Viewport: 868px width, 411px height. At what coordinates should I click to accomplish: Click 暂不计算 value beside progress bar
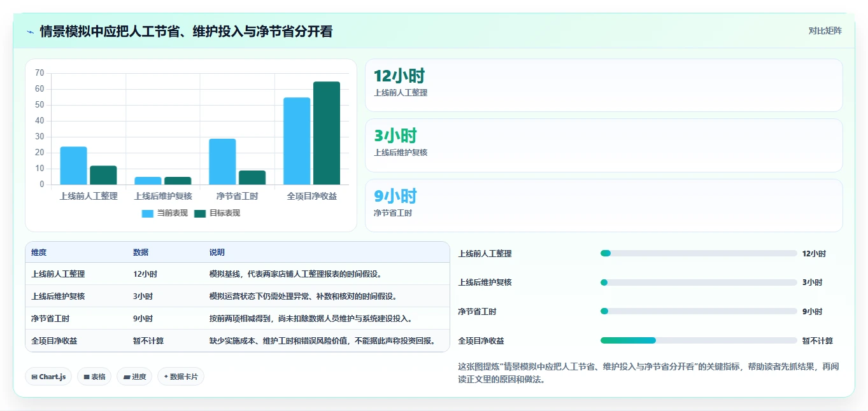[x=818, y=340]
